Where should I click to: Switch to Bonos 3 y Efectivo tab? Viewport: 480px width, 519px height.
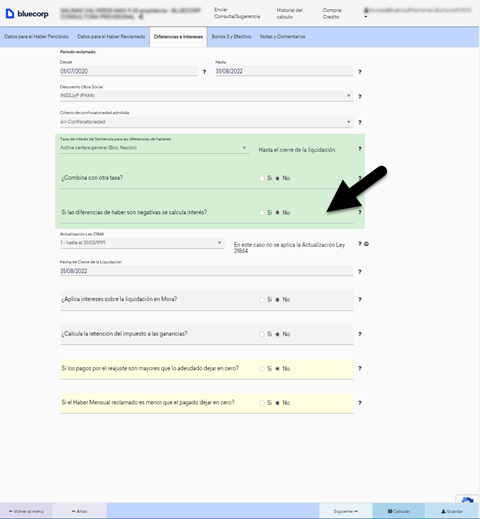(231, 37)
